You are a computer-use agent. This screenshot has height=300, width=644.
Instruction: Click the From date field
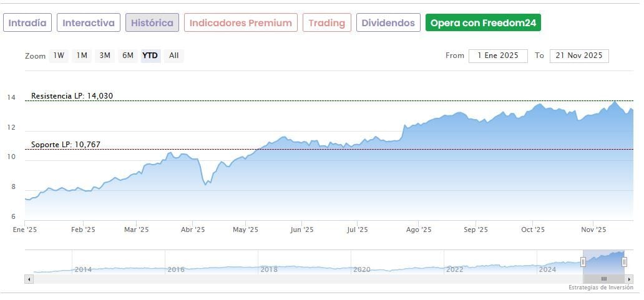(x=498, y=56)
